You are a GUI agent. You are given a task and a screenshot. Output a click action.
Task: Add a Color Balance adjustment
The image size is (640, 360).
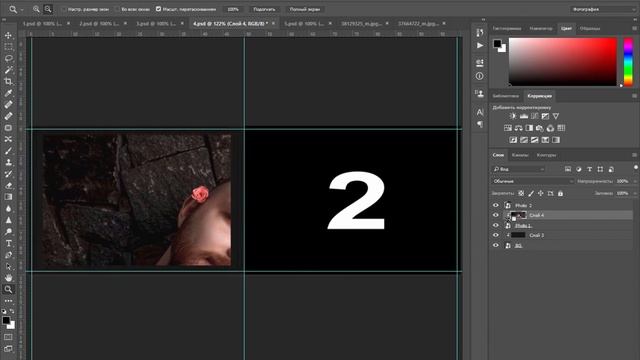[x=518, y=128]
